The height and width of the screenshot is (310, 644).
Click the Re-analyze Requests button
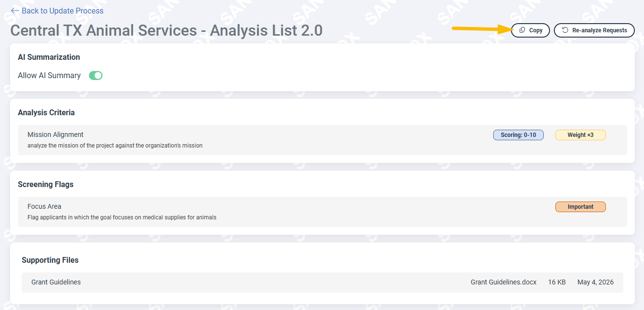594,30
